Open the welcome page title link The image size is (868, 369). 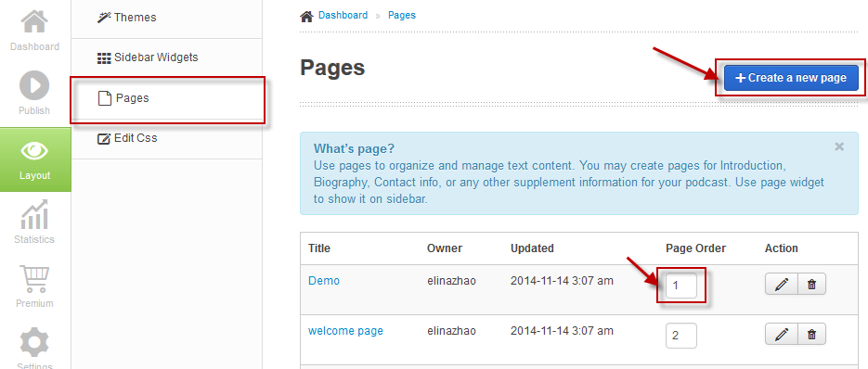point(345,331)
